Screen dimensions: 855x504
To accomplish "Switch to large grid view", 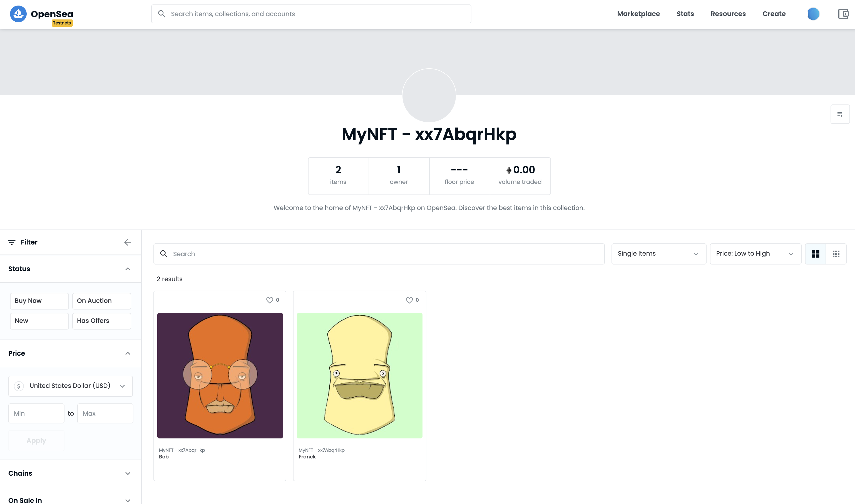I will [x=815, y=254].
